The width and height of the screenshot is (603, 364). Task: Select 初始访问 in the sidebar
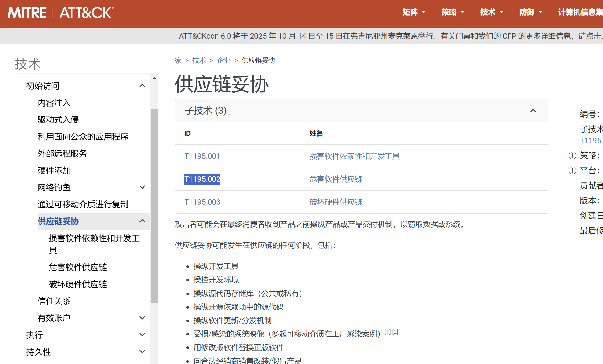43,86
